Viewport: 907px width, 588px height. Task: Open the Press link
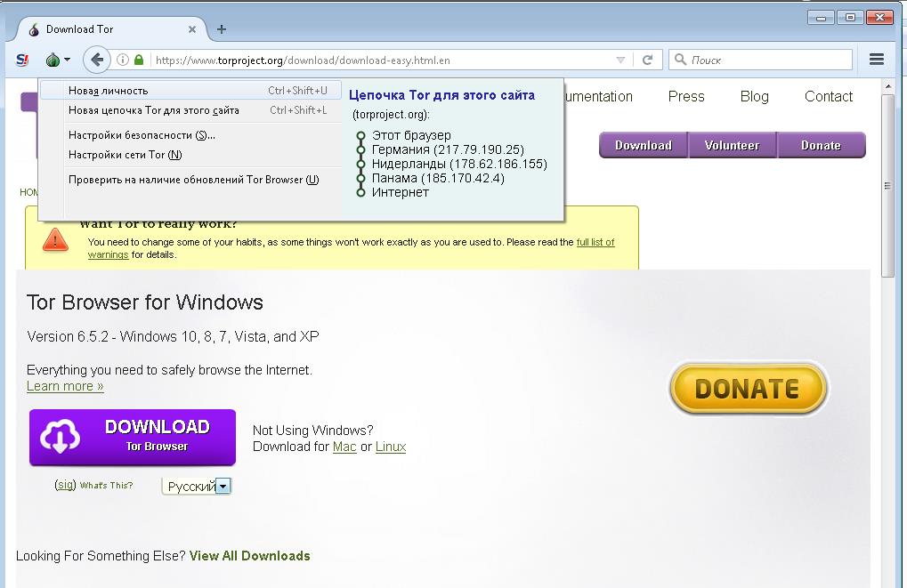point(686,97)
